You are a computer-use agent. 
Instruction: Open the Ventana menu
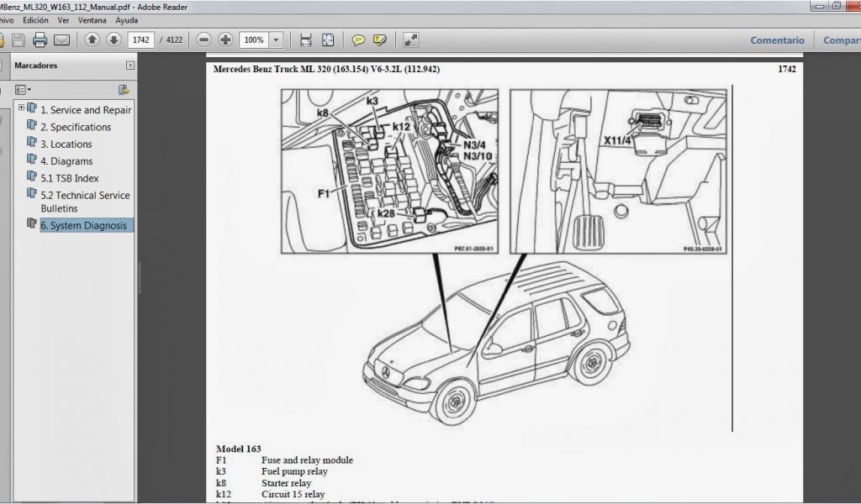click(92, 19)
